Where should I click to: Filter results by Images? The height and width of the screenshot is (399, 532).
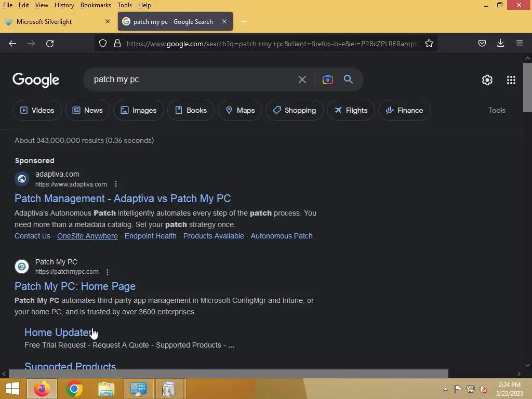[x=139, y=110]
